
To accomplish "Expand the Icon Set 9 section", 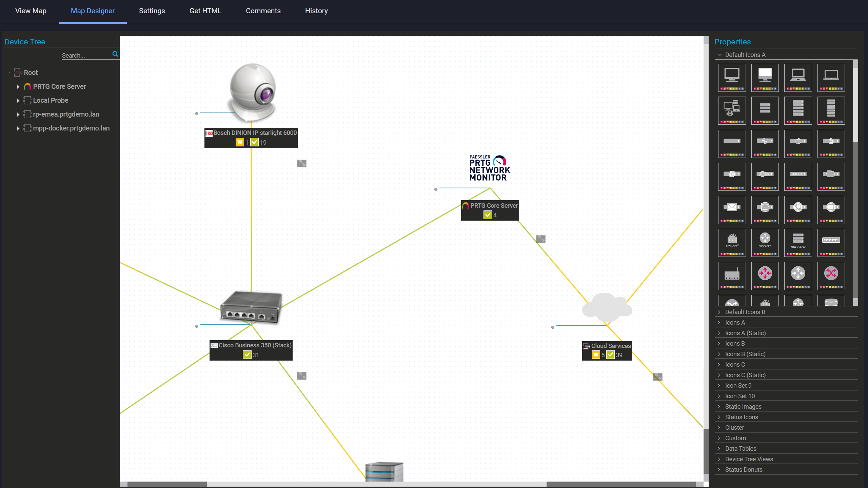I will [x=786, y=386].
